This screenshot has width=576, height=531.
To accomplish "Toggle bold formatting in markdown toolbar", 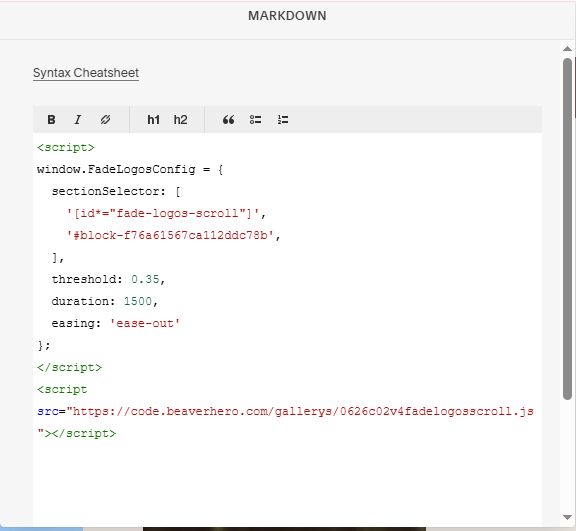I will (x=51, y=119).
